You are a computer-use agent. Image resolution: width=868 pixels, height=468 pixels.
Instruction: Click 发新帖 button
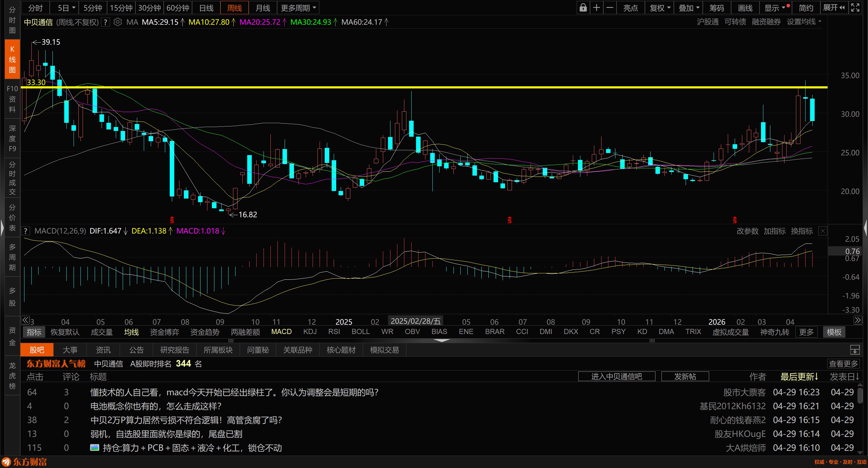coord(685,376)
